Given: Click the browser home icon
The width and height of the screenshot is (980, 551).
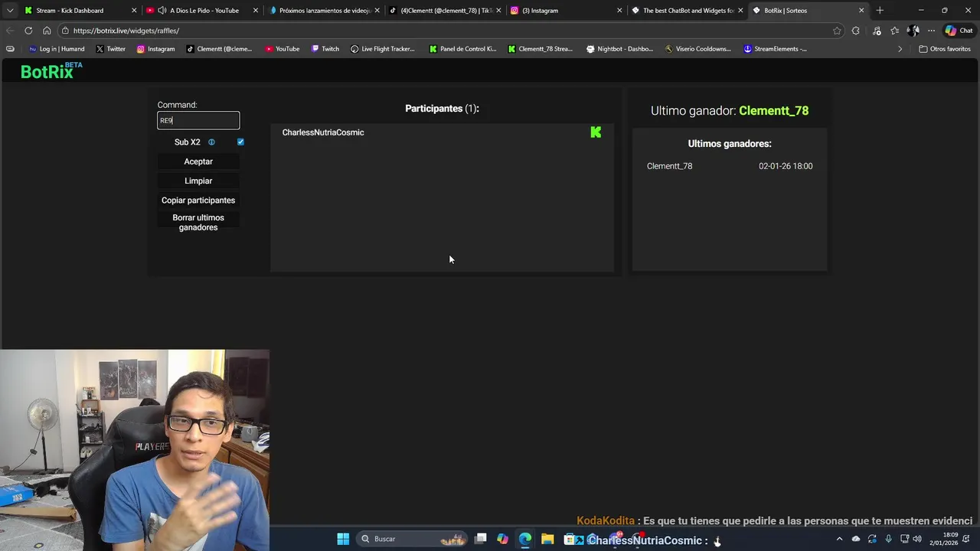Looking at the screenshot, I should pyautogui.click(x=47, y=31).
